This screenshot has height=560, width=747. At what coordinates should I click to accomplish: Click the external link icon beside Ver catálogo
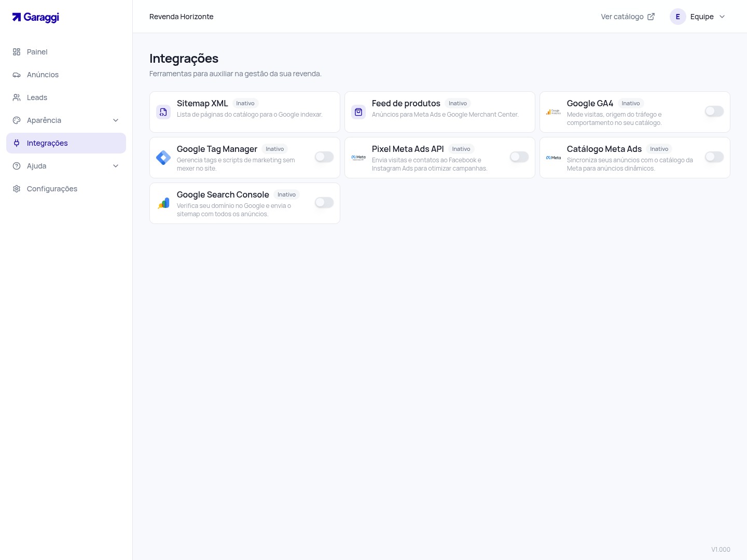pos(651,17)
